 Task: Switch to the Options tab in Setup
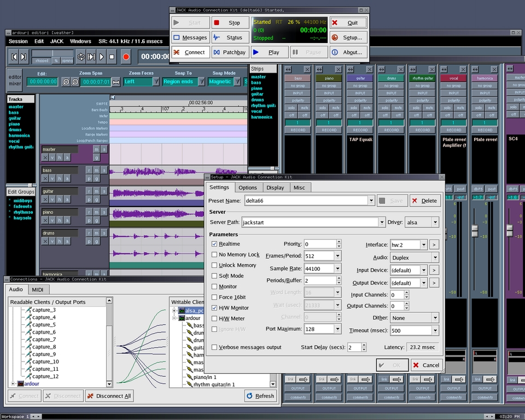(247, 188)
